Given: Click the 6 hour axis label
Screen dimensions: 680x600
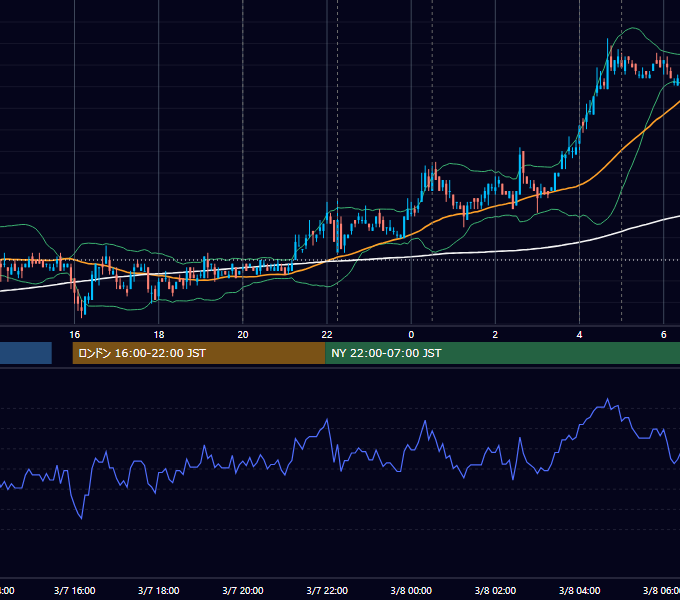Looking at the screenshot, I should (x=664, y=335).
